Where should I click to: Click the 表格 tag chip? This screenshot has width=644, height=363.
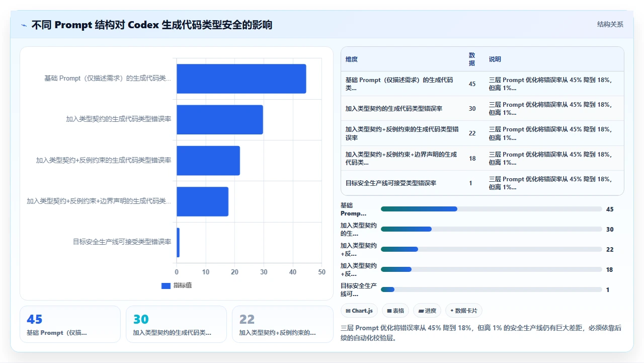click(x=395, y=311)
